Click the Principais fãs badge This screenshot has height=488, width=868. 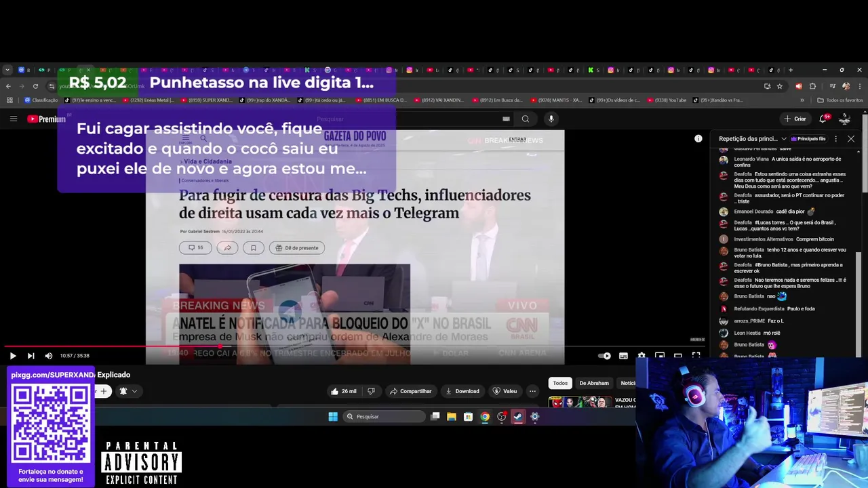[x=808, y=139]
